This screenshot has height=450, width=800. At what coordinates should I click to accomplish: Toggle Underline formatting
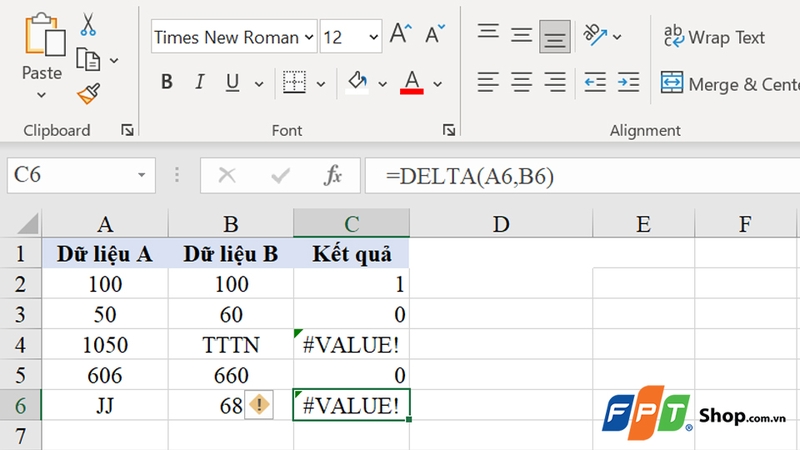[x=232, y=82]
